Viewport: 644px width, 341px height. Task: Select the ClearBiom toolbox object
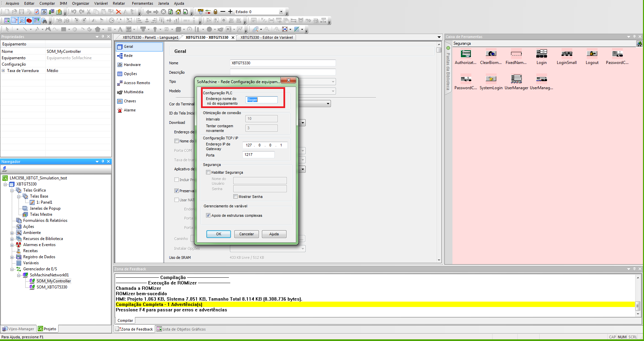[491, 57]
